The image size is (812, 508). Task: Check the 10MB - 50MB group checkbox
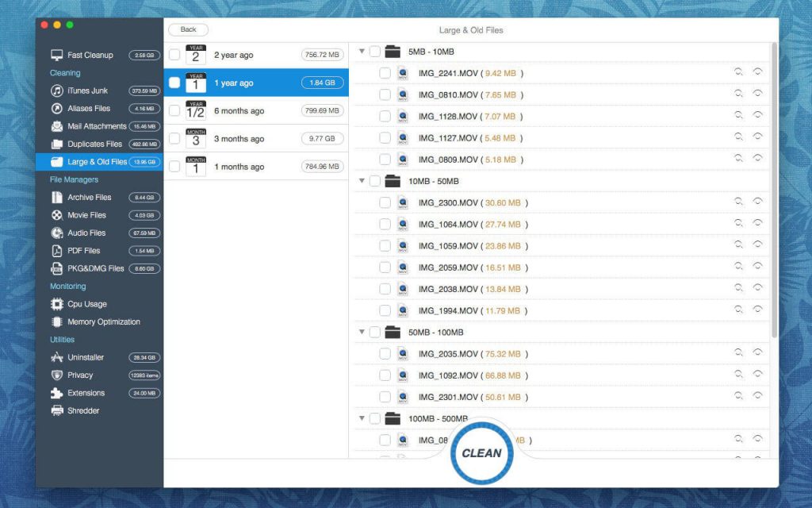374,180
